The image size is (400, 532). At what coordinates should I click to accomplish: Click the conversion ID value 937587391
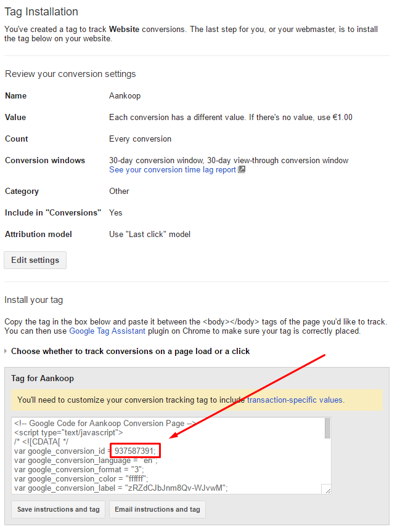(134, 450)
